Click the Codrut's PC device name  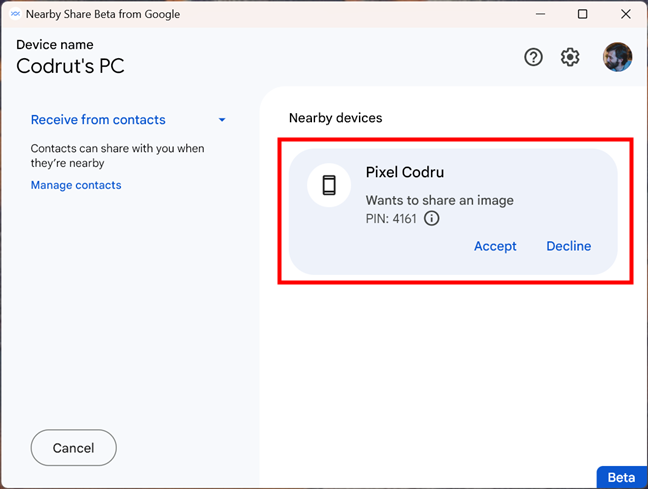tap(70, 67)
